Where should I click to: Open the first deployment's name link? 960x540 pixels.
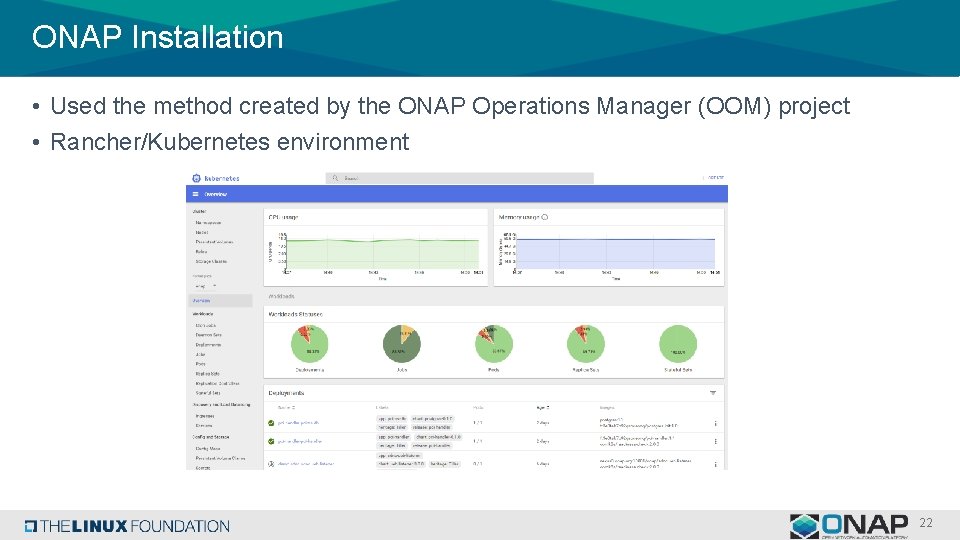pyautogui.click(x=298, y=423)
